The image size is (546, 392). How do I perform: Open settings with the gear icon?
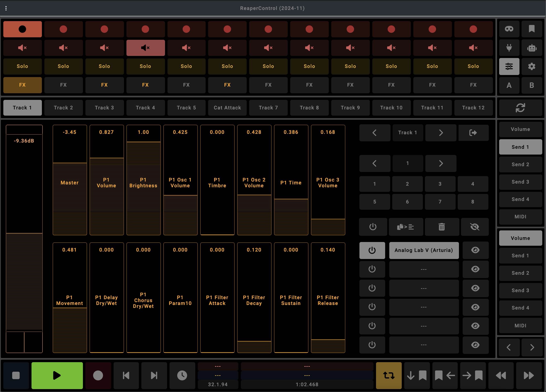pyautogui.click(x=531, y=67)
